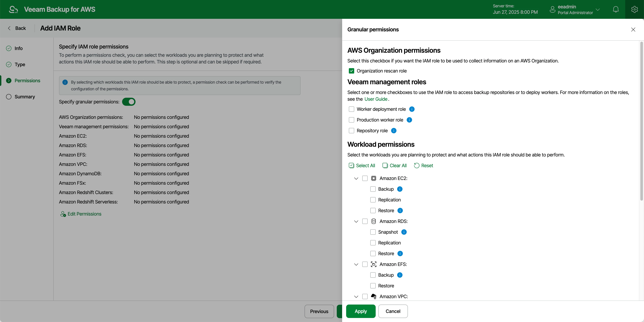
Task: Collapse the Amazon RDS tree node
Action: 356,221
